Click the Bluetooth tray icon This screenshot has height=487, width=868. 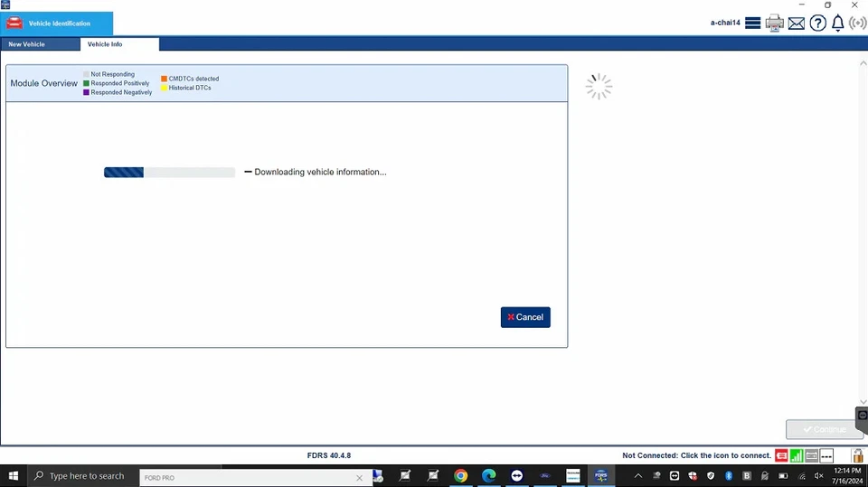[x=729, y=476]
